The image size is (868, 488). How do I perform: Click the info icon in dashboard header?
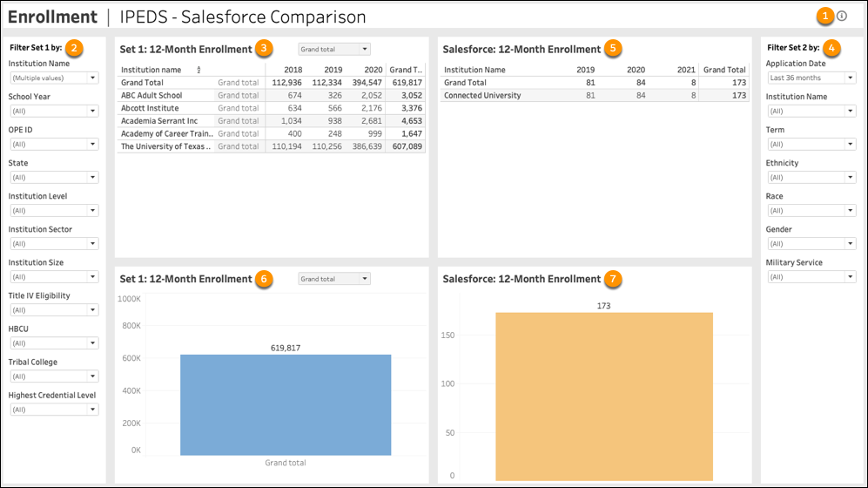[841, 16]
